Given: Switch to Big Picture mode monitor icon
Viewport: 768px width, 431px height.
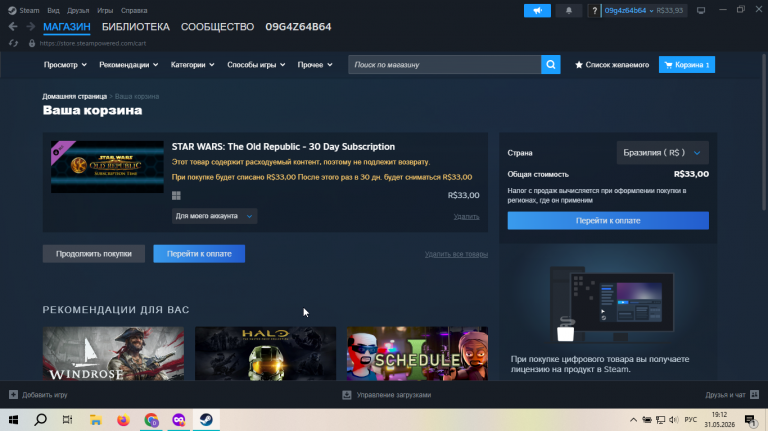Looking at the screenshot, I should 701,10.
